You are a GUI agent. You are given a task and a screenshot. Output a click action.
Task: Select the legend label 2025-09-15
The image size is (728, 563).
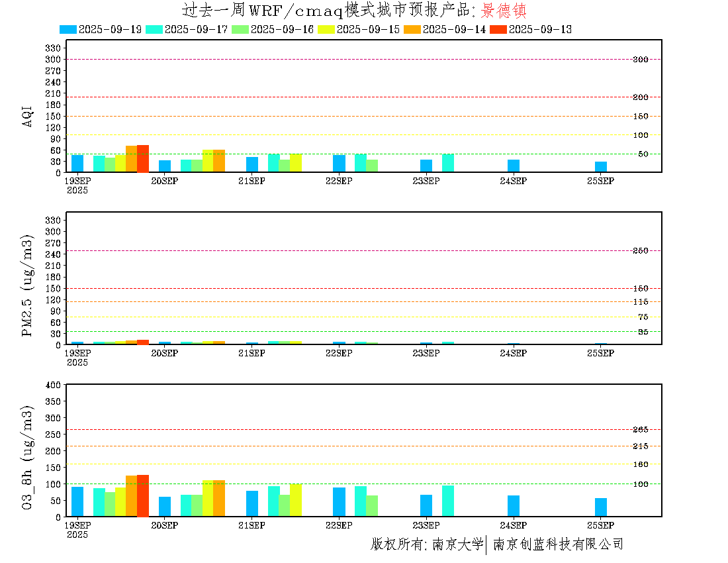(x=368, y=29)
